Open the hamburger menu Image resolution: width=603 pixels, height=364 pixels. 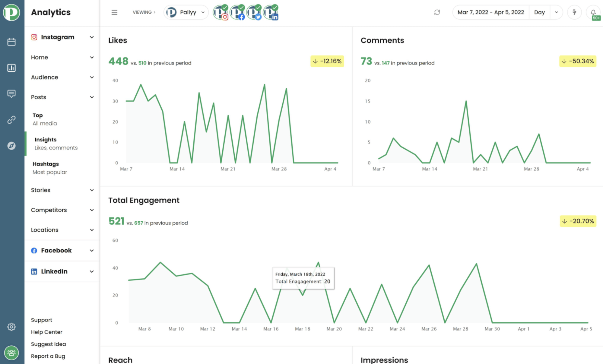[x=114, y=12]
